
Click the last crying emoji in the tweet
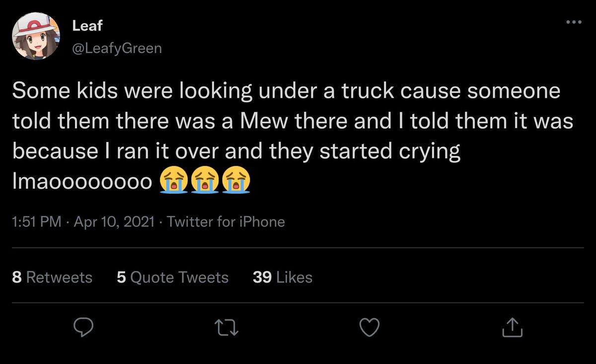click(236, 180)
